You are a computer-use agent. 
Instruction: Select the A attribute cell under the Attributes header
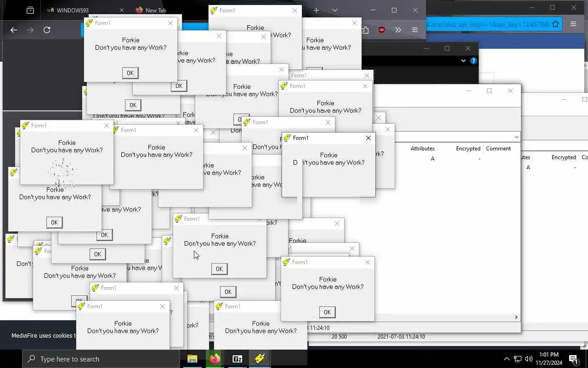[433, 159]
